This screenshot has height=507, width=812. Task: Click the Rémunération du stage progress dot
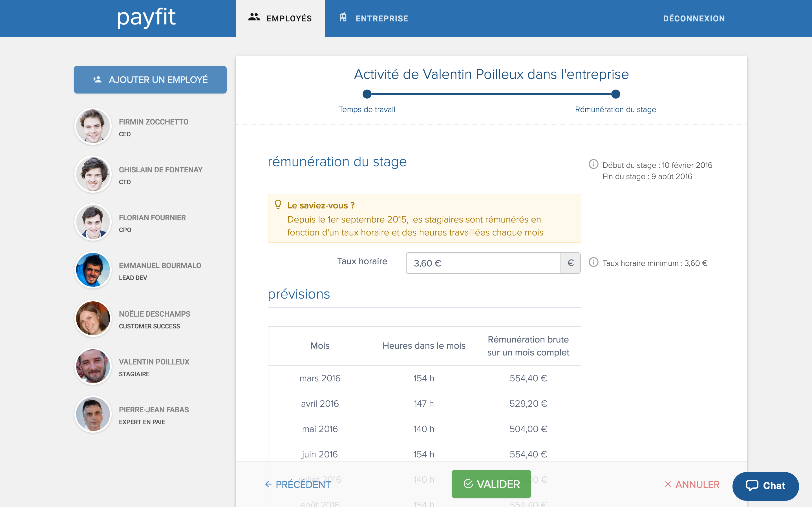[615, 94]
